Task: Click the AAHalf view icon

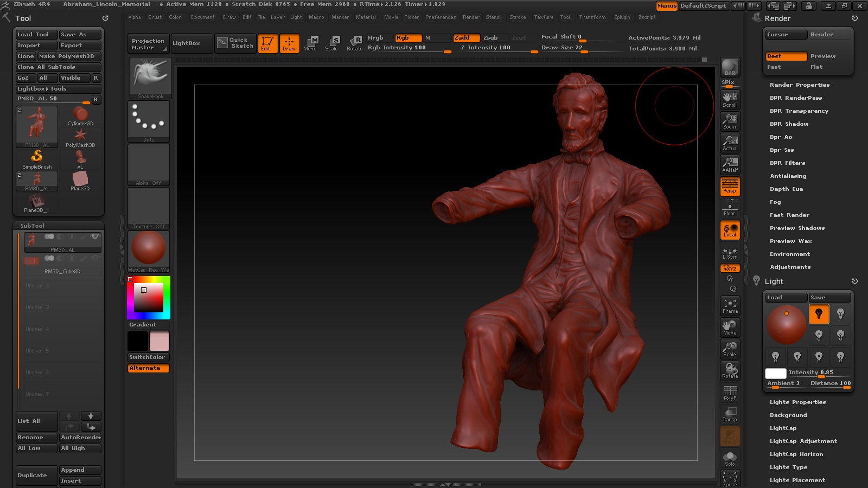Action: click(x=730, y=164)
